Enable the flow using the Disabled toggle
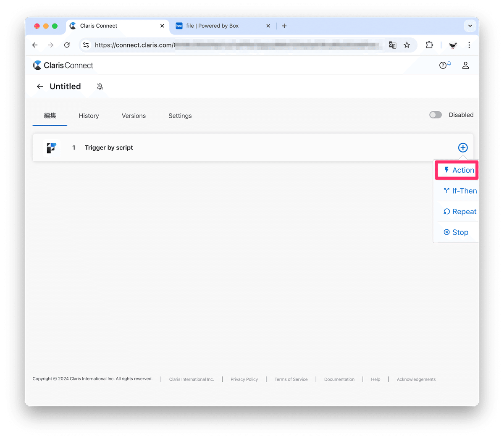Image resolution: width=504 pixels, height=439 pixels. [x=436, y=115]
